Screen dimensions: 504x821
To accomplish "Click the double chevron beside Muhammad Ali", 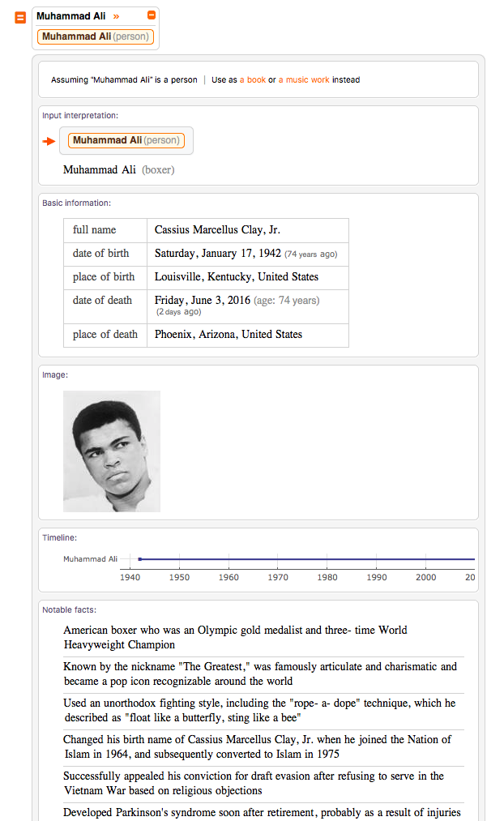I will click(x=116, y=17).
